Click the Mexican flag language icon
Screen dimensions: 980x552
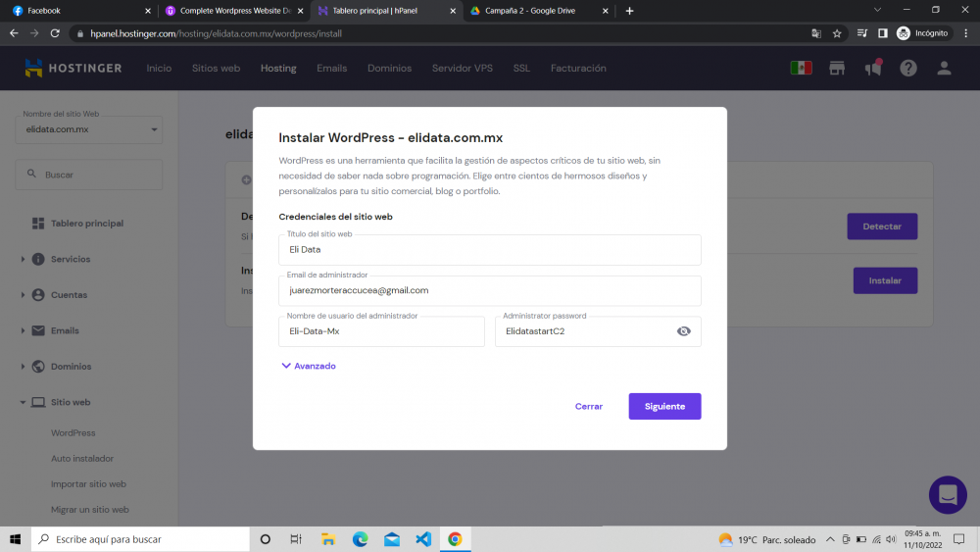(x=801, y=68)
